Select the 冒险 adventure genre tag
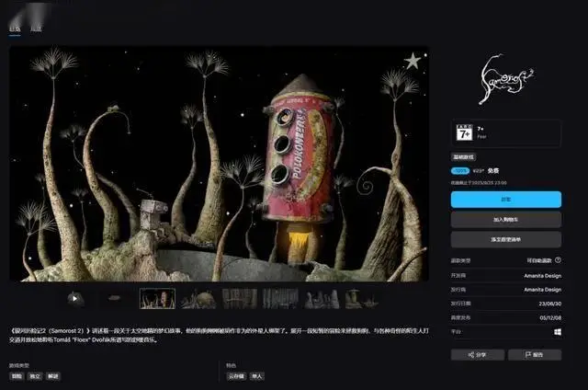The image size is (588, 390). click(17, 376)
